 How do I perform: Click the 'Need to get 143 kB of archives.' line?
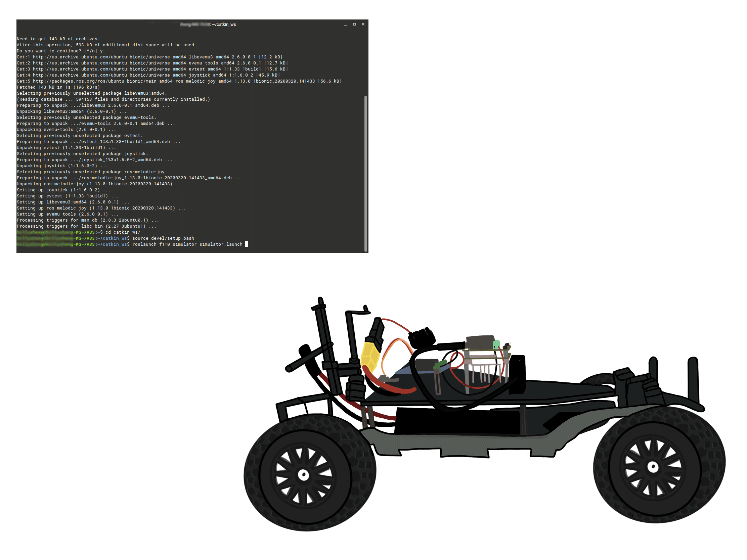(x=58, y=39)
